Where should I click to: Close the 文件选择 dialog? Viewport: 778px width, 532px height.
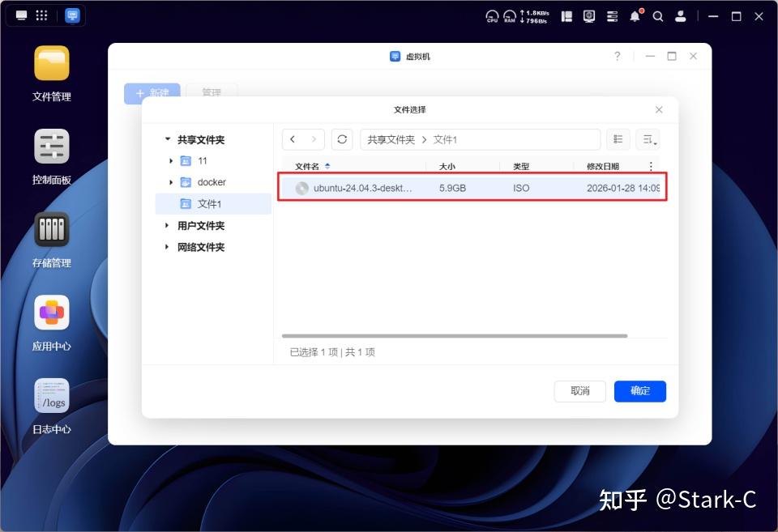pos(659,109)
